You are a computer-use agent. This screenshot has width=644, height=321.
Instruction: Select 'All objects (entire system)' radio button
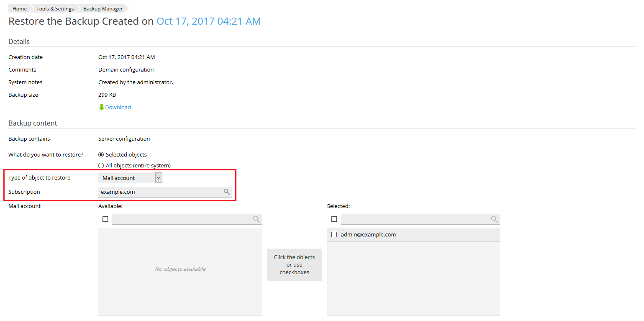point(101,165)
